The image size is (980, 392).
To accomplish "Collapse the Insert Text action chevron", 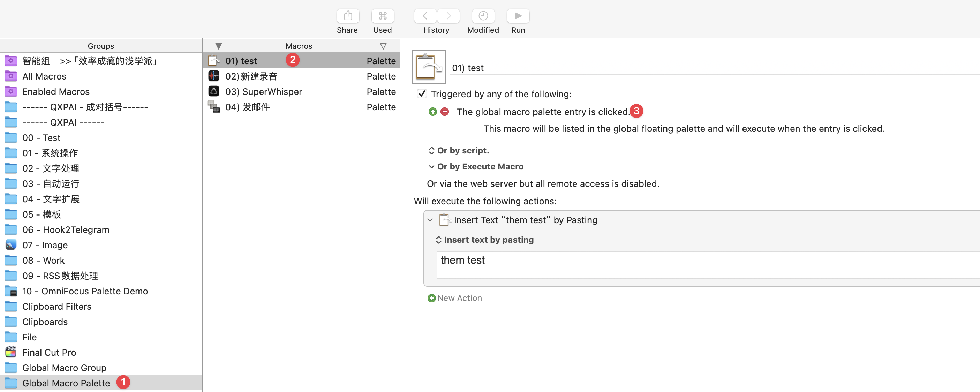I will tap(430, 220).
